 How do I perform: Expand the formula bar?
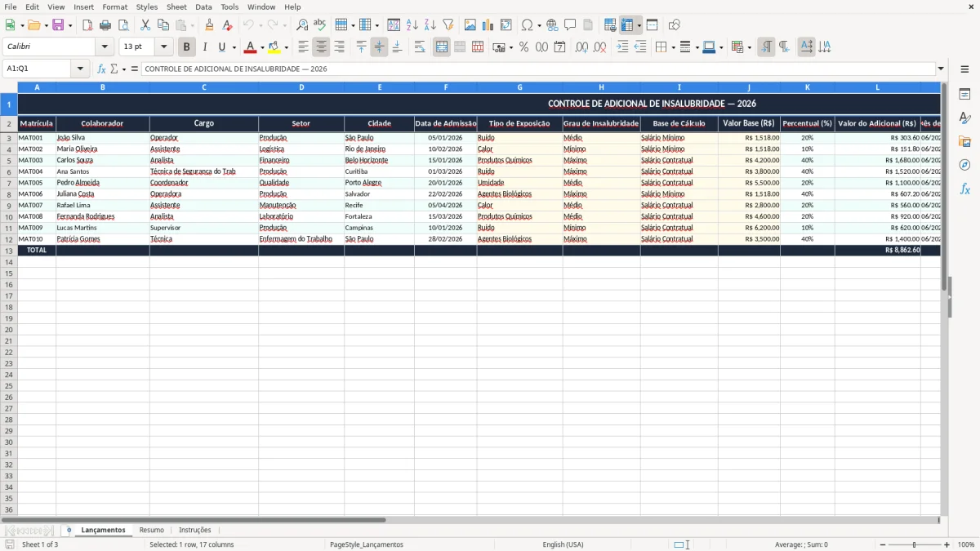tap(941, 69)
